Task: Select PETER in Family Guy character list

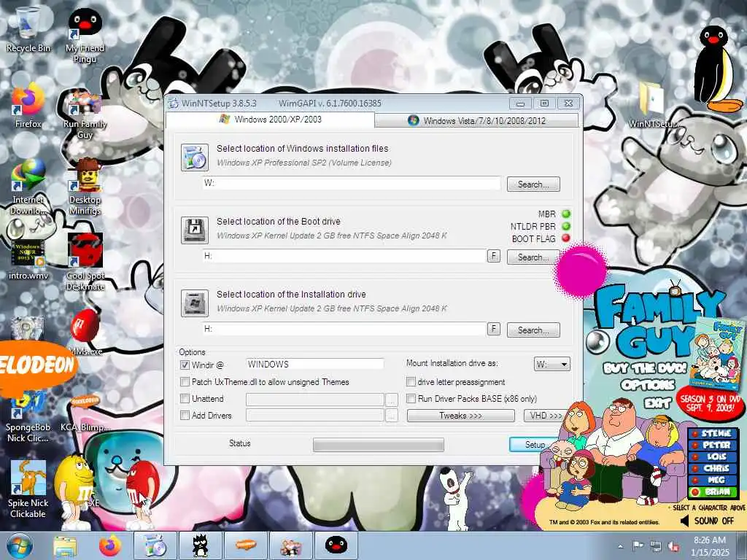Action: click(x=713, y=446)
